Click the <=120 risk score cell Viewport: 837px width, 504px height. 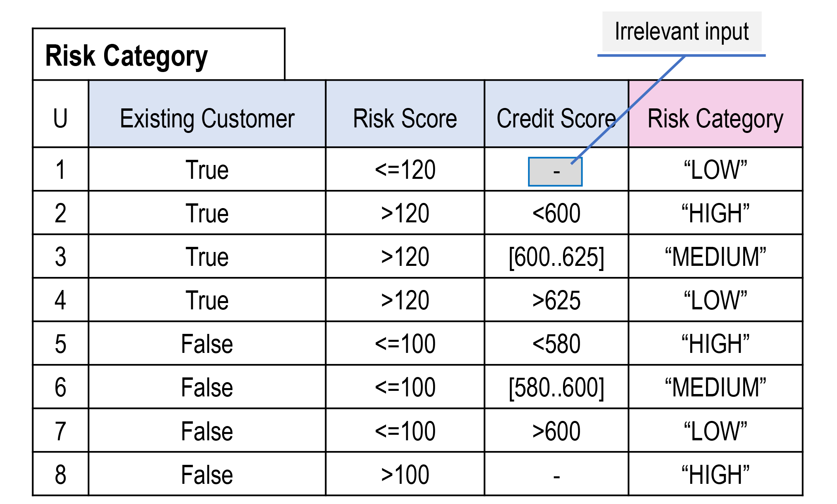[405, 170]
